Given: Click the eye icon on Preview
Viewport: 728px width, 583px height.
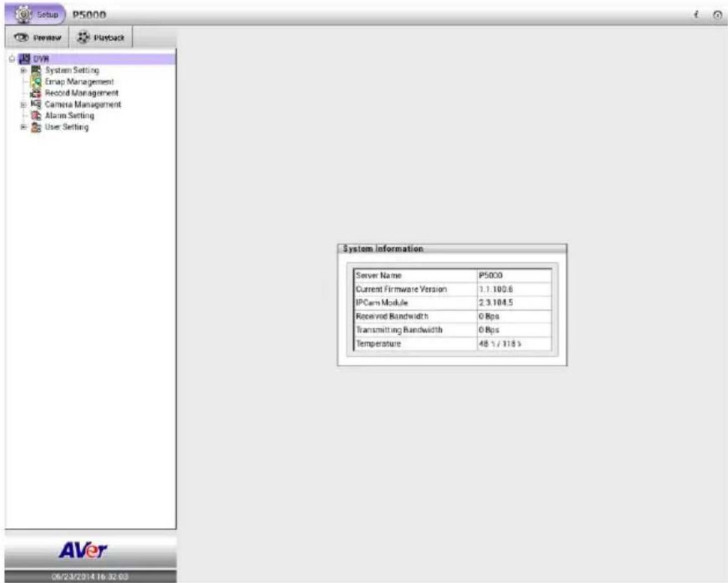Looking at the screenshot, I should point(21,37).
